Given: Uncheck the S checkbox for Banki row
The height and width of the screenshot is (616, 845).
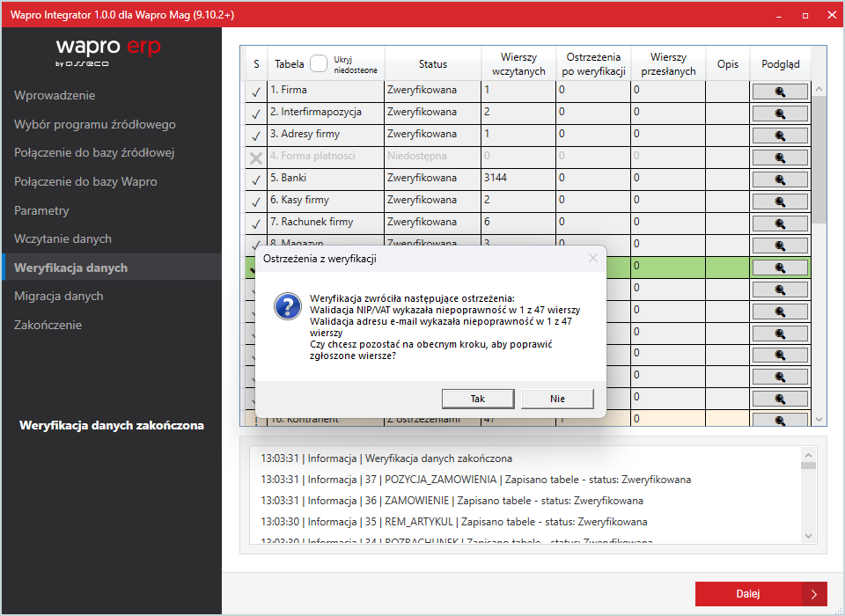Looking at the screenshot, I should tap(255, 179).
